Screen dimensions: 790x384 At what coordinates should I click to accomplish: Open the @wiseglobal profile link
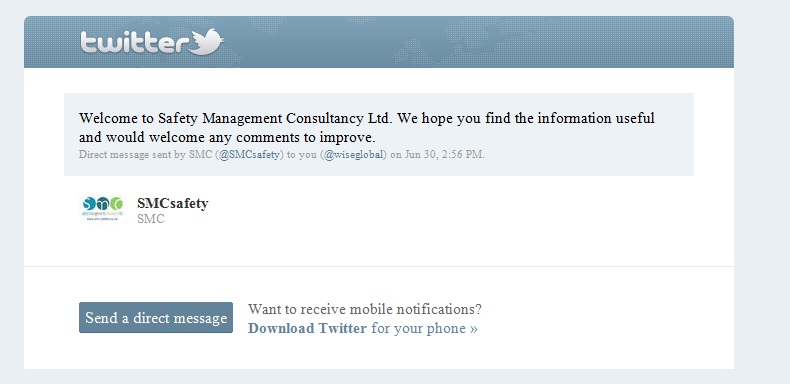354,155
